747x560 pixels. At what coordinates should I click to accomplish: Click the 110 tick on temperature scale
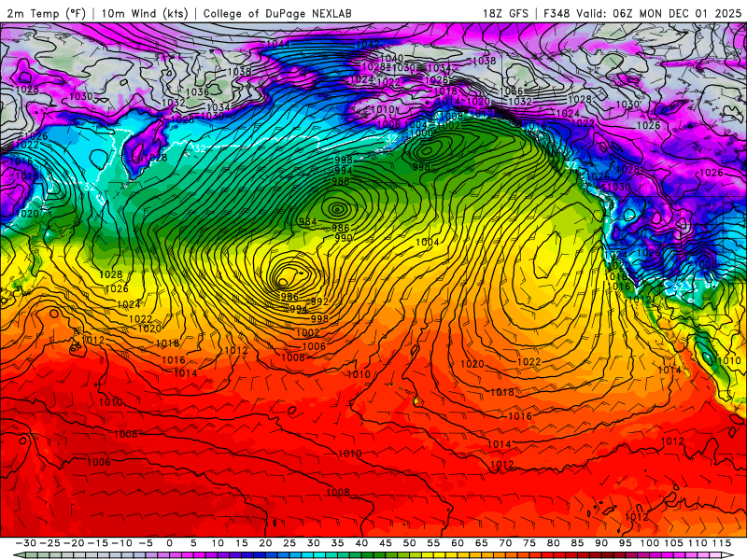[698, 543]
